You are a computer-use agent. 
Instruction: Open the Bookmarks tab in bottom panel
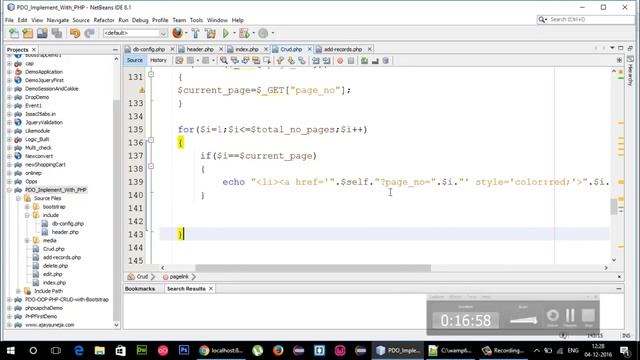click(x=140, y=289)
